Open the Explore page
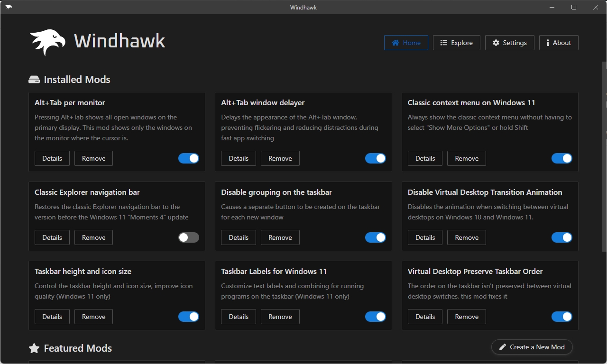The height and width of the screenshot is (364, 607). (x=456, y=43)
